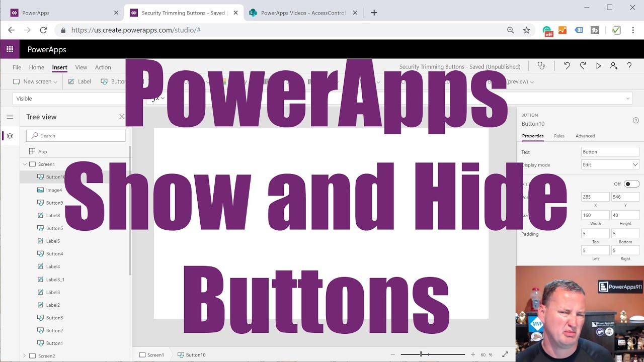The height and width of the screenshot is (362, 644).
Task: Expand the Screen2 tree node
Action: click(x=24, y=356)
